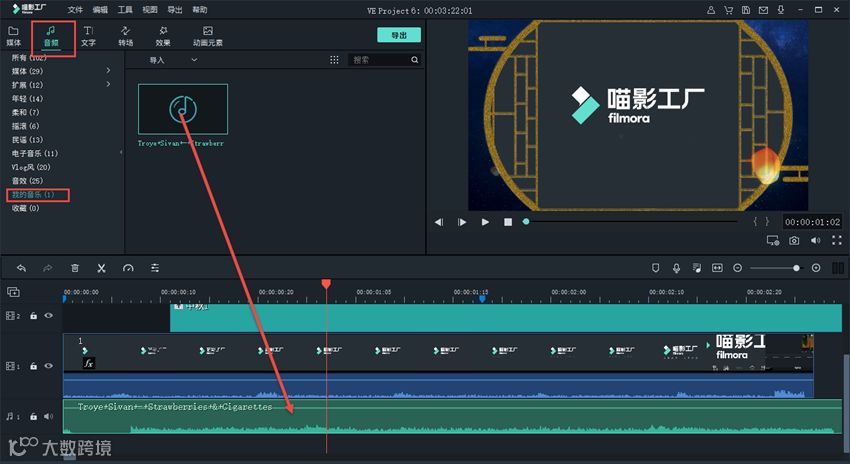Play the preview video
This screenshot has width=850, height=464.
click(485, 222)
